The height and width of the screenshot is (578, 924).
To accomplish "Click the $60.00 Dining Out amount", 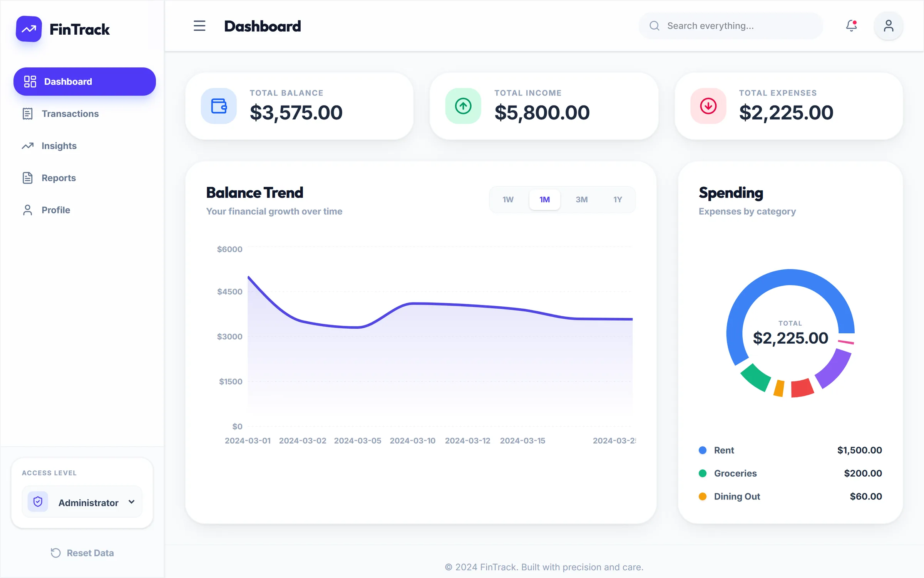I will pos(866,496).
